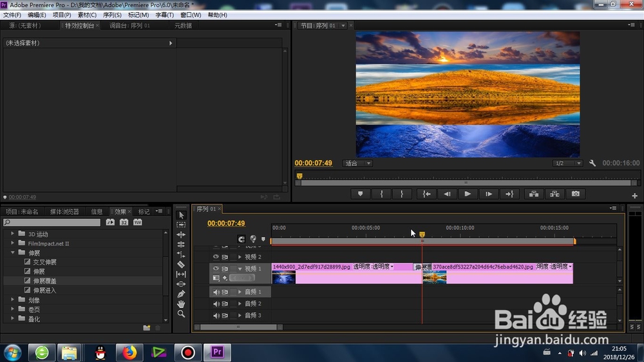Open the 1/2 playback resolution dropdown

[567, 163]
